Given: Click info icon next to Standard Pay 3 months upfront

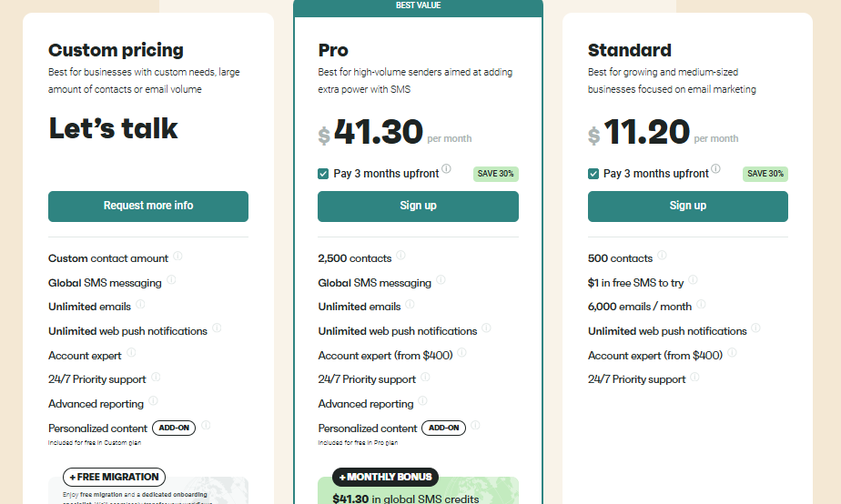Looking at the screenshot, I should pos(715,170).
